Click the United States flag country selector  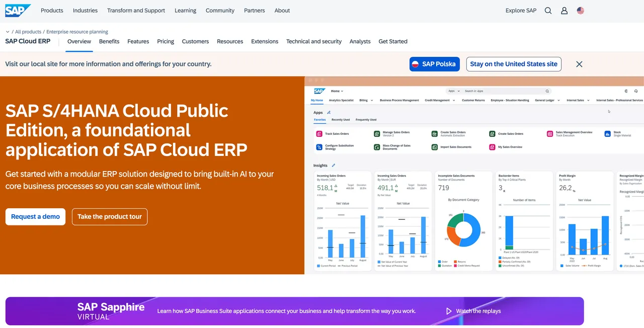(580, 11)
